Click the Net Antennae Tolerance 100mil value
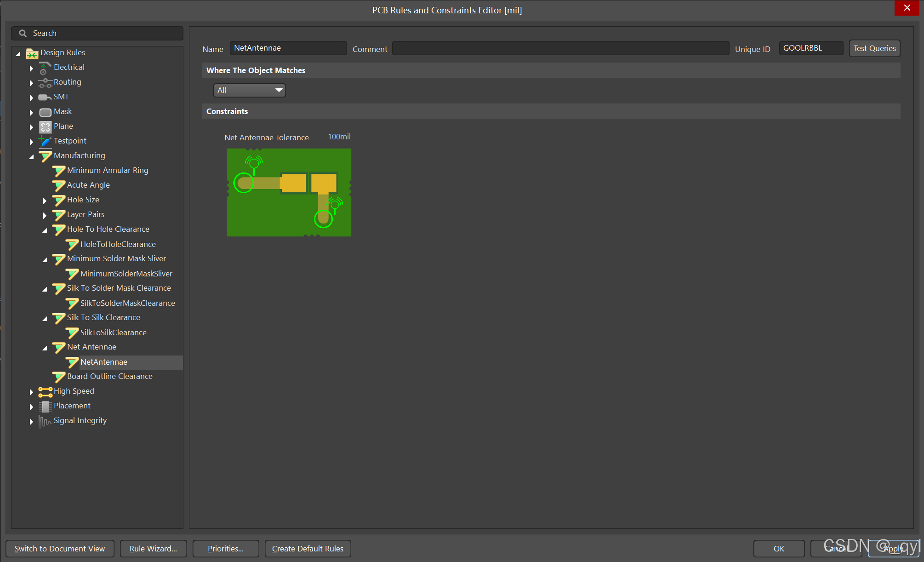 click(x=339, y=137)
